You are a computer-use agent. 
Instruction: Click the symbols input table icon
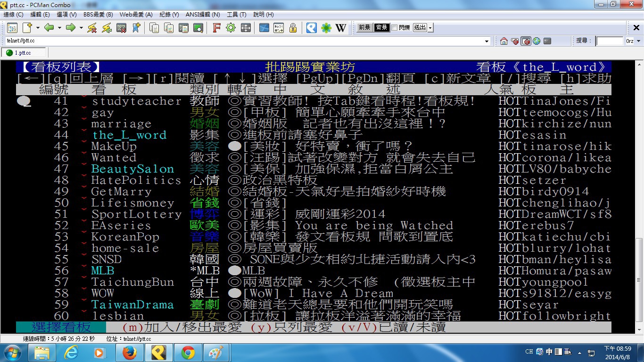[279, 28]
